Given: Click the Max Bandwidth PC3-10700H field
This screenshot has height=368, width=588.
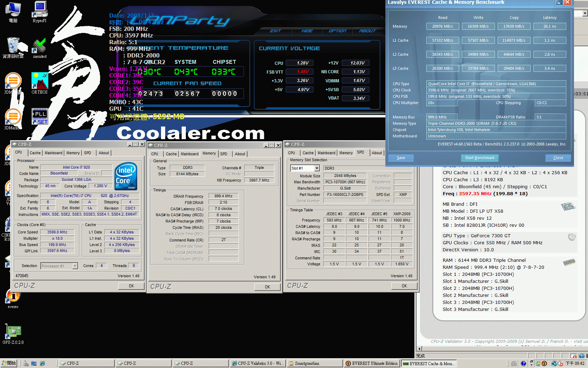Looking at the screenshot, I should pyautogui.click(x=345, y=182).
